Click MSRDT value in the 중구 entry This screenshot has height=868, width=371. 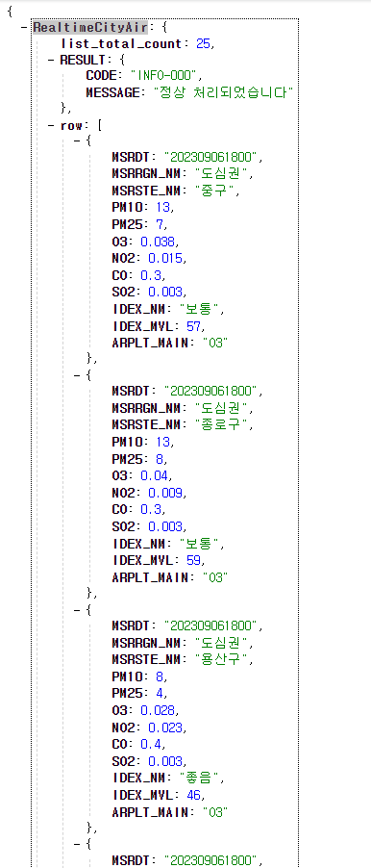(210, 158)
